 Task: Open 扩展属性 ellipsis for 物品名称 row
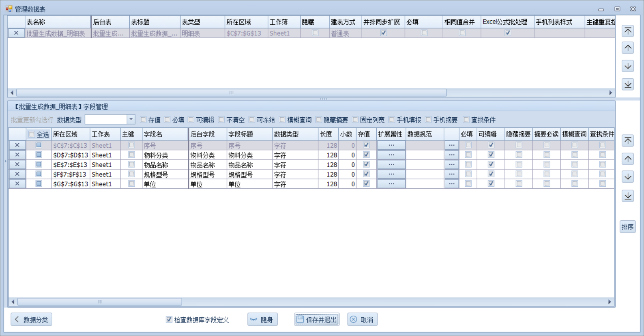[391, 164]
